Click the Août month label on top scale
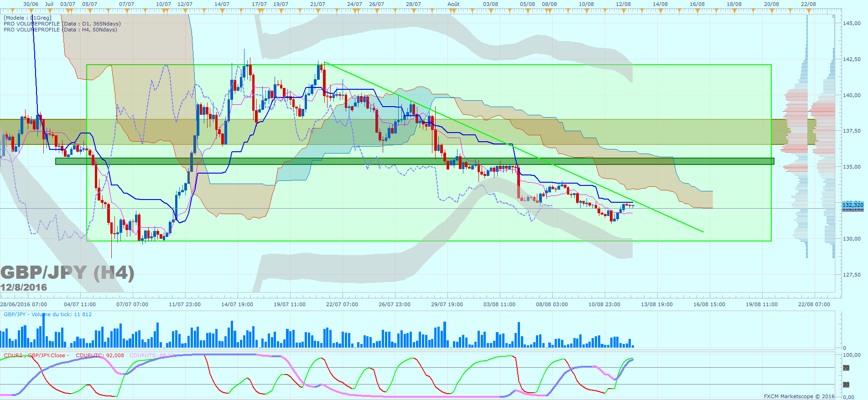This screenshot has height=400, width=868. click(453, 4)
